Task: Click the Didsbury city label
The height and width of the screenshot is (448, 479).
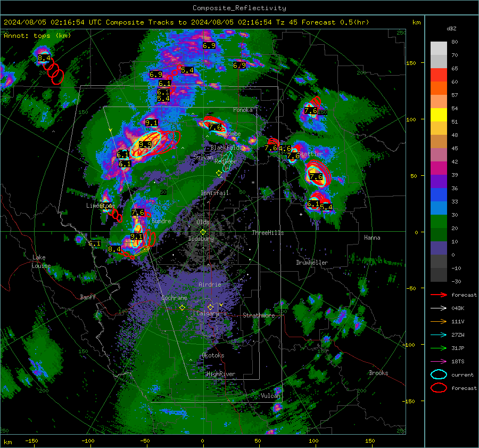Action: pos(201,239)
